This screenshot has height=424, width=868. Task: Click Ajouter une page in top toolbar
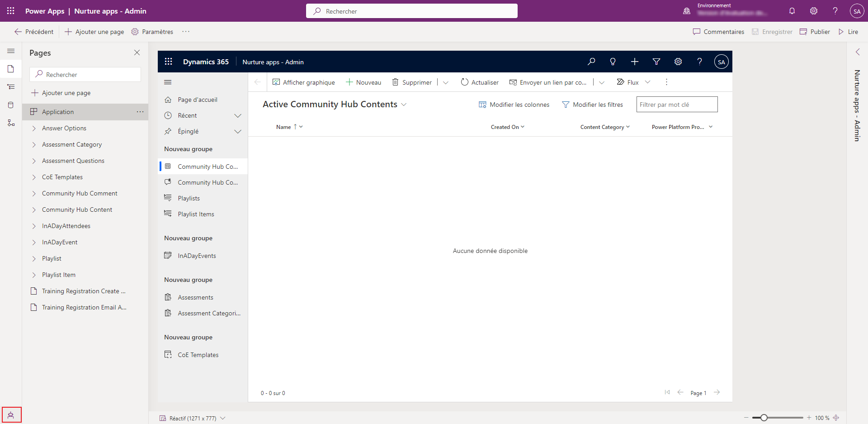(94, 32)
